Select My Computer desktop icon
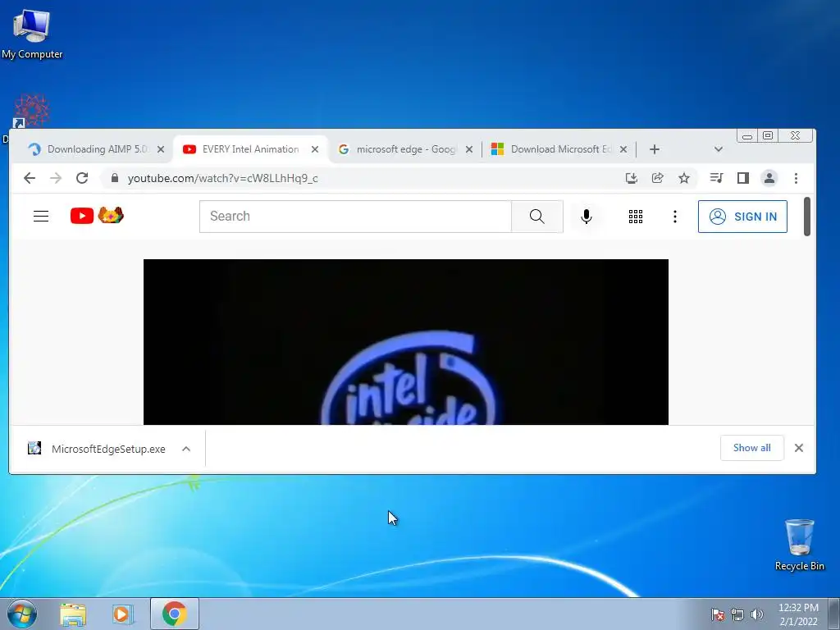This screenshot has height=630, width=840. [32, 34]
